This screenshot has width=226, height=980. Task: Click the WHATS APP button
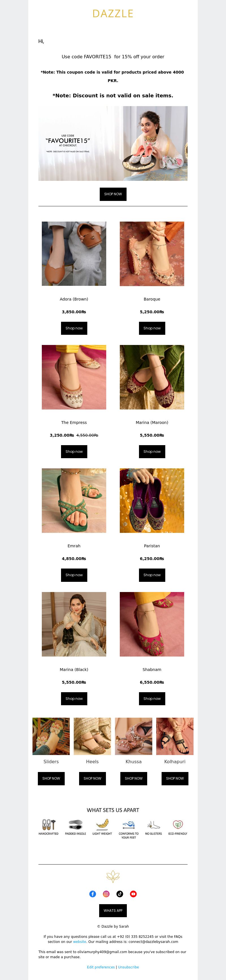pyautogui.click(x=113, y=910)
